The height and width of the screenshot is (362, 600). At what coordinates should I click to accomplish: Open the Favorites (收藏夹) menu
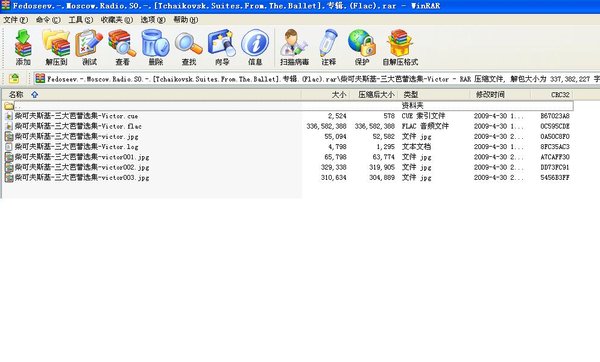coord(117,20)
